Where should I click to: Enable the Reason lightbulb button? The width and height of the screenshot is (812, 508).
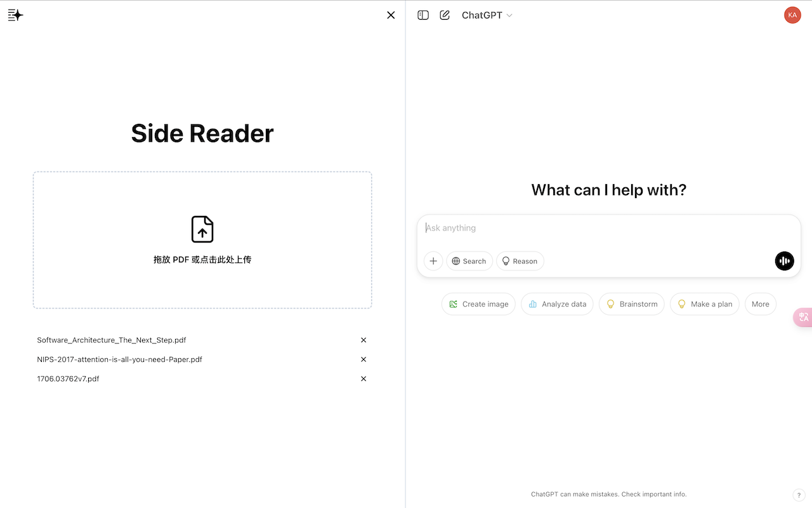pos(520,261)
